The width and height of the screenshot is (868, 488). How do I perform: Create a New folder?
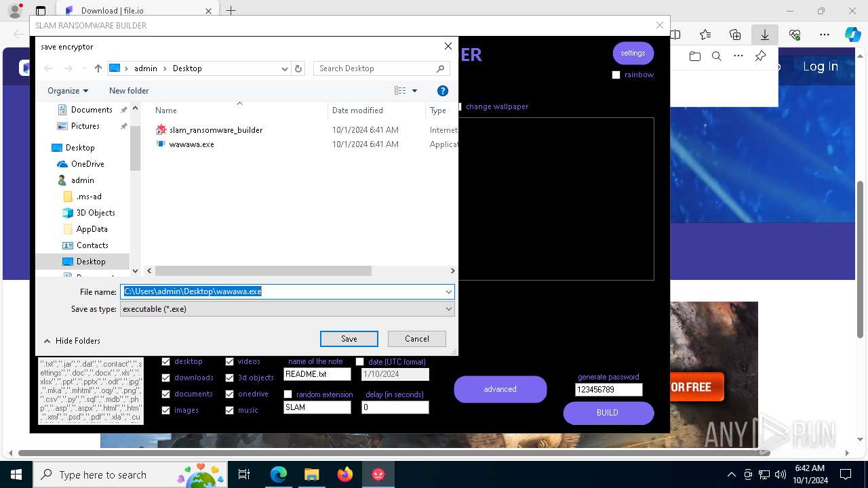coord(129,91)
